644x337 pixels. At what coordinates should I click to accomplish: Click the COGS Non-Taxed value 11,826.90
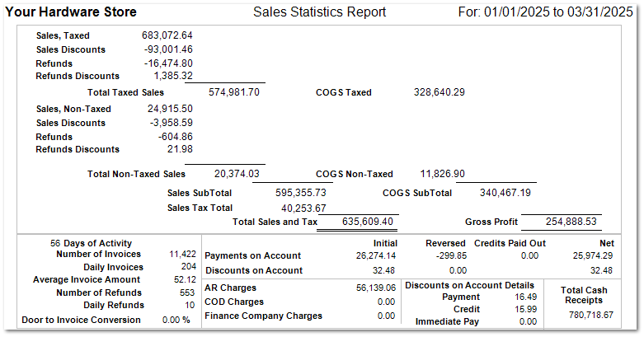coord(443,174)
